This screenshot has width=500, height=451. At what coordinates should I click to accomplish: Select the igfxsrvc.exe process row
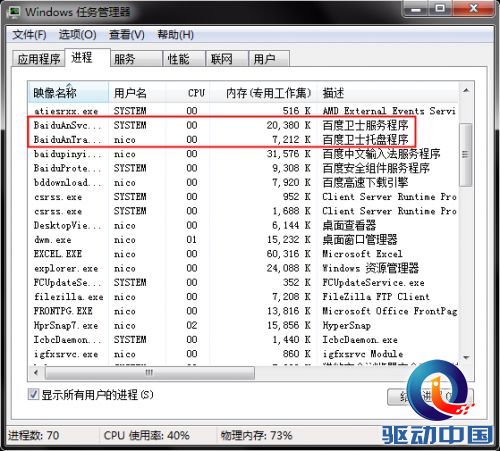click(243, 354)
